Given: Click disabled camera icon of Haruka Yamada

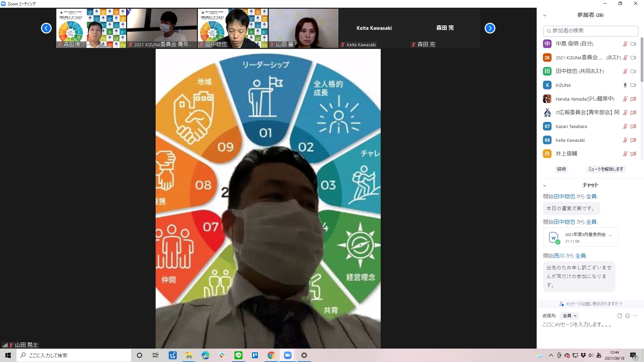Looking at the screenshot, I should pyautogui.click(x=633, y=99).
